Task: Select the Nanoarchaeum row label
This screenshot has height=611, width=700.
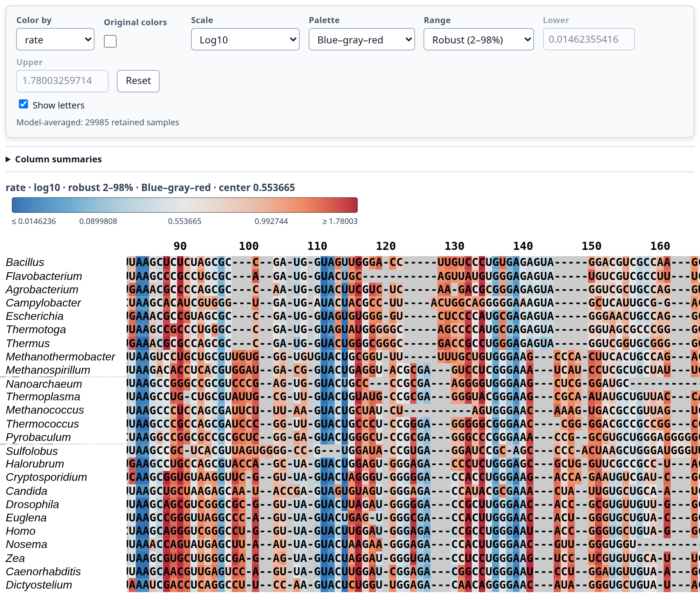Action: pos(44,384)
